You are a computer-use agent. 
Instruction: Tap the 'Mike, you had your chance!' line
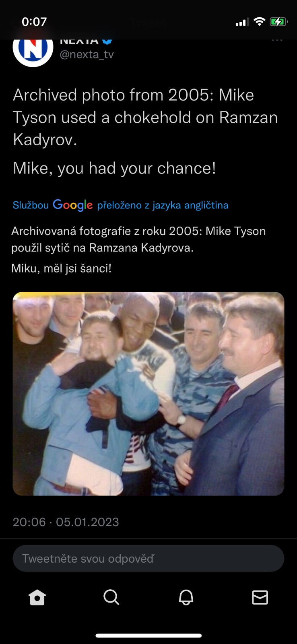click(114, 168)
